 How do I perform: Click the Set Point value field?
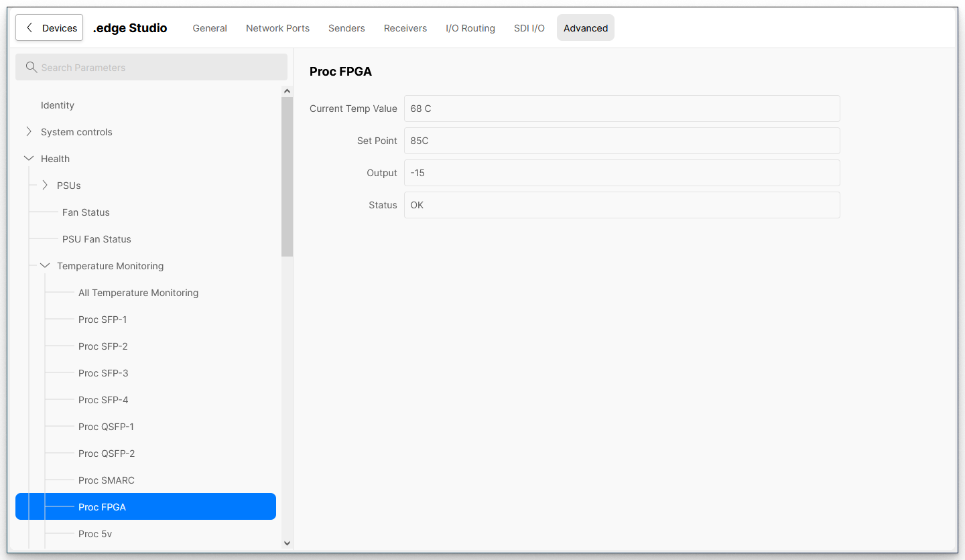(x=621, y=141)
